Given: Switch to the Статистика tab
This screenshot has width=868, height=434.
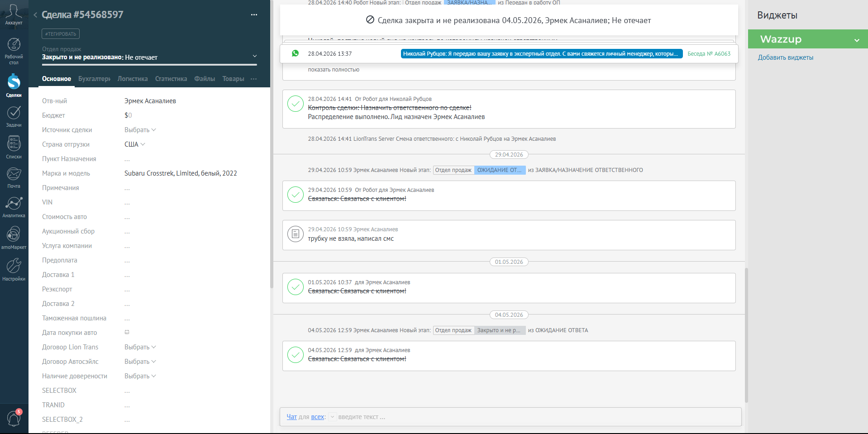Looking at the screenshot, I should (171, 79).
